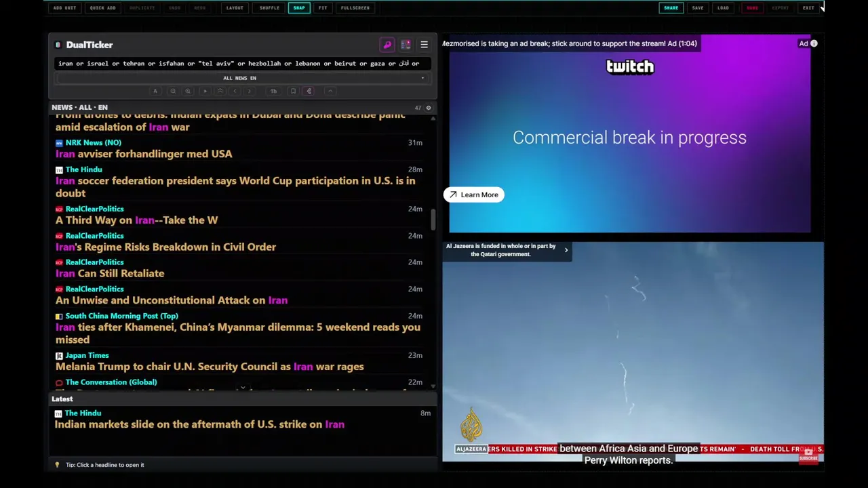Click the bookmark icon in ticker toolbar

pos(293,91)
